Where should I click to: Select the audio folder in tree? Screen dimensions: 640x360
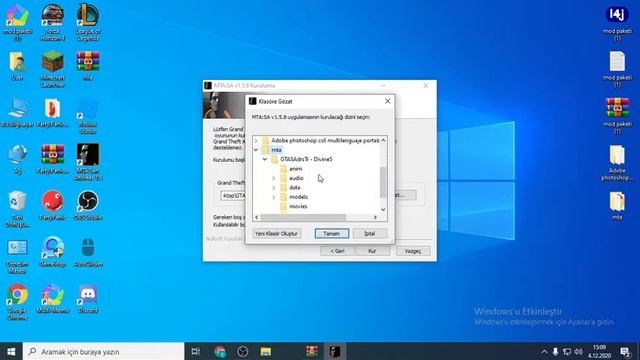[x=296, y=178]
